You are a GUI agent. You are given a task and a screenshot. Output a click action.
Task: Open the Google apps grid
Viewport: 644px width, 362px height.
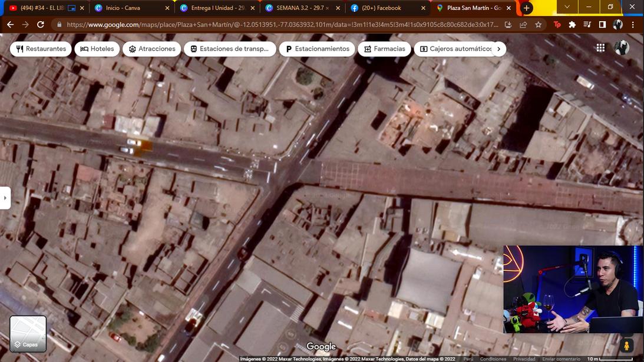(600, 48)
